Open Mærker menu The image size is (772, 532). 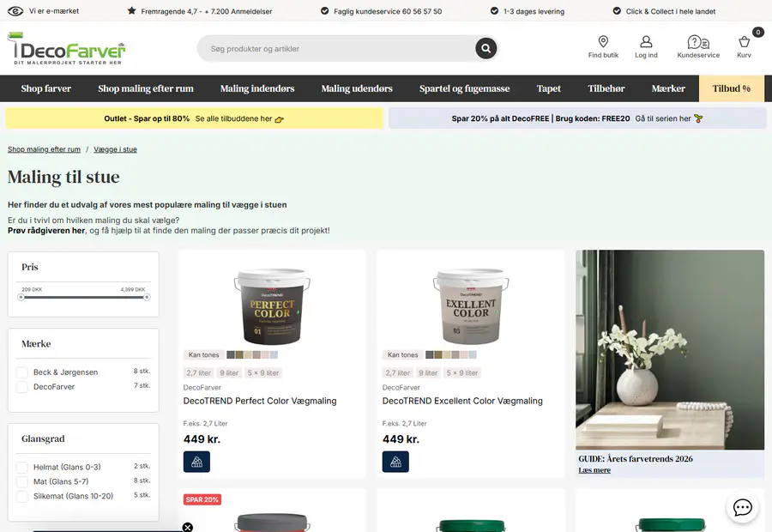[668, 88]
